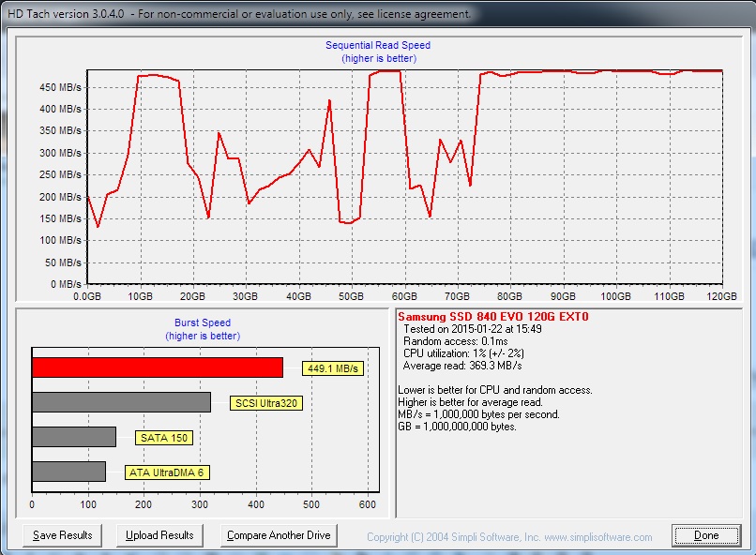
Task: Open Compare Another Drive
Action: click(279, 535)
